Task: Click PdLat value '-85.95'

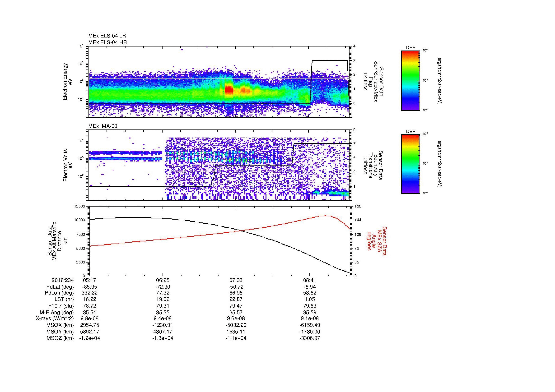Action: [89, 287]
